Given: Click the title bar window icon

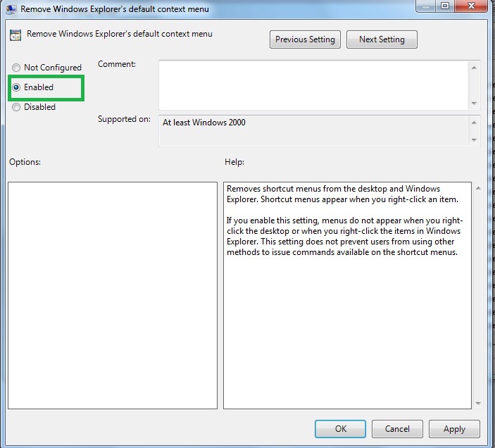Looking at the screenshot, I should [11, 9].
